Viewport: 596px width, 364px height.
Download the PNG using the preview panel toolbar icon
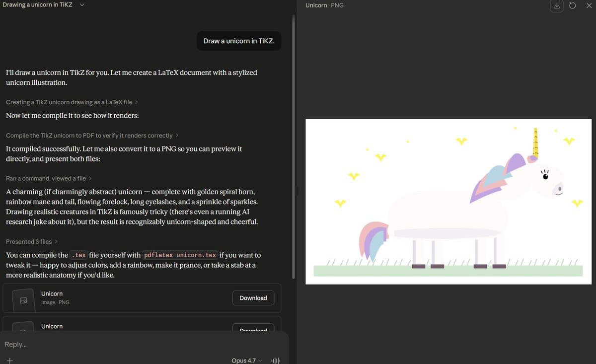point(556,5)
